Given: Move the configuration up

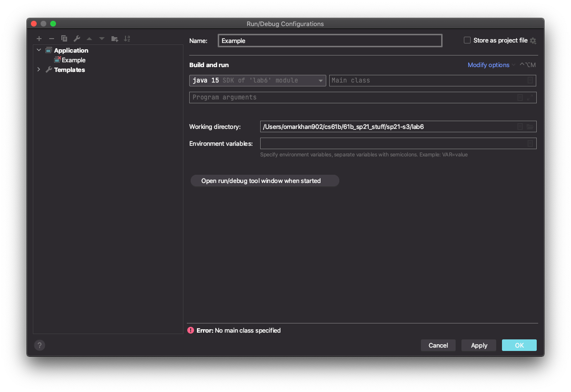Looking at the screenshot, I should click(89, 39).
